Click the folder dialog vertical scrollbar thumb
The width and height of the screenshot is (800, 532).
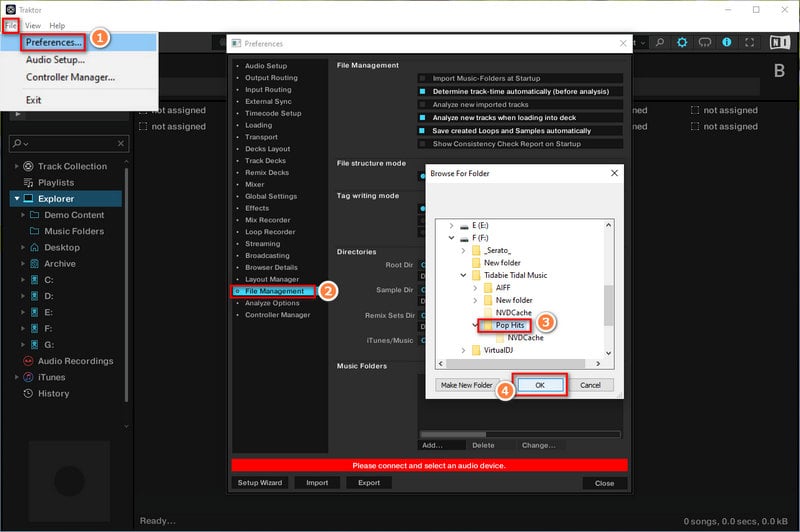608,305
